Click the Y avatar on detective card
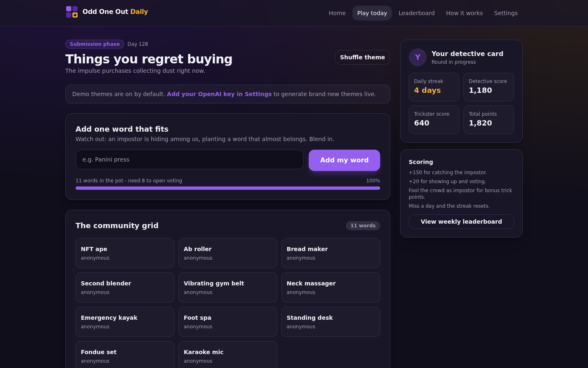This screenshot has height=368, width=588. 418,57
